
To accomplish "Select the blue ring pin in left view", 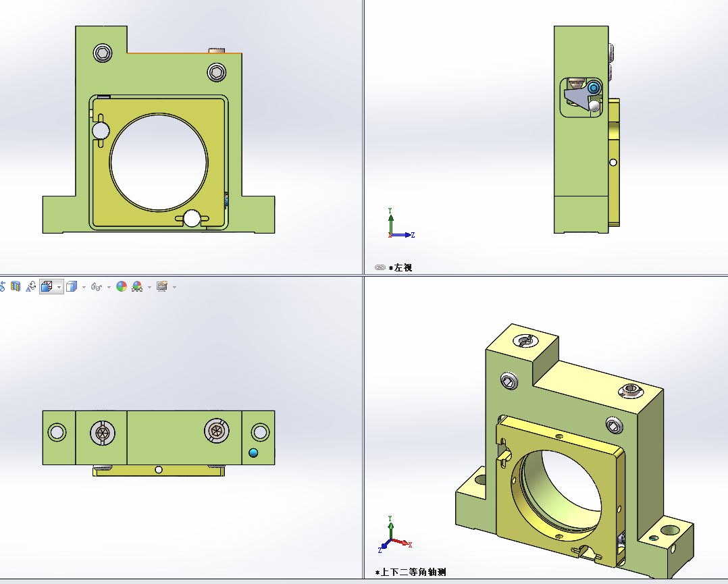I will tap(594, 88).
